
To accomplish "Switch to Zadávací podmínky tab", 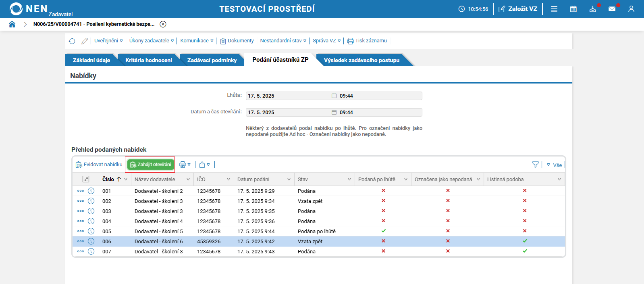I will 212,60.
